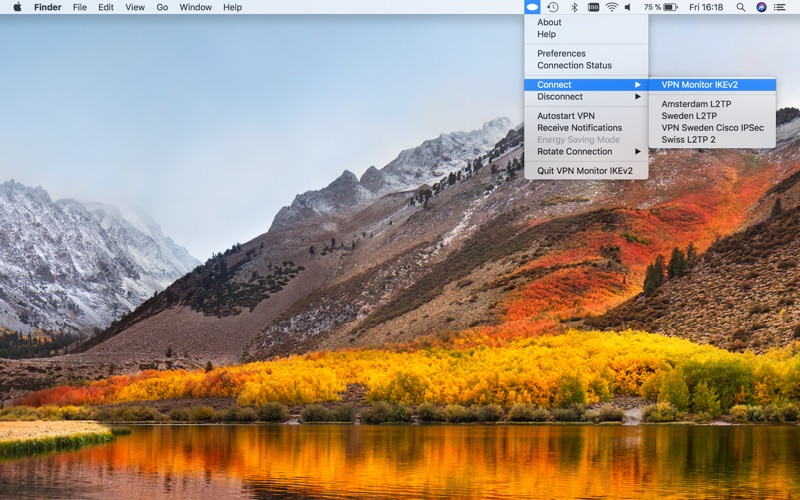The image size is (800, 500).
Task: Click the Fri 16:18 clock
Action: click(706, 7)
